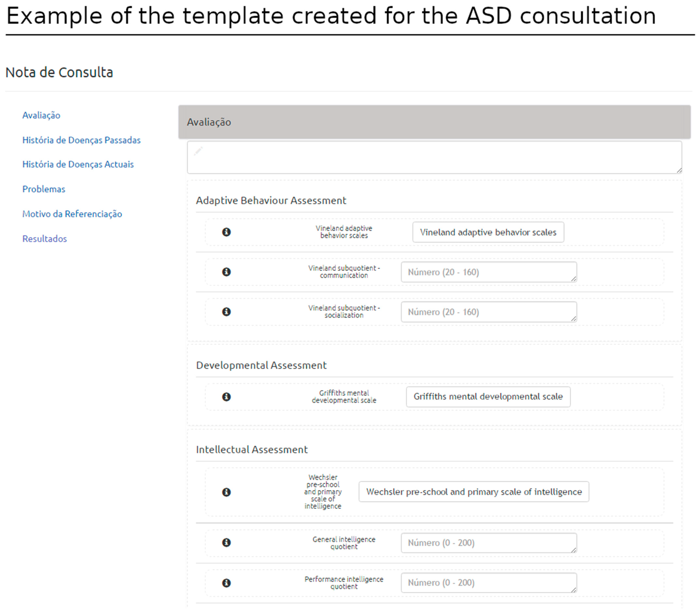Go to História de Doenças Passadas

[x=81, y=140]
